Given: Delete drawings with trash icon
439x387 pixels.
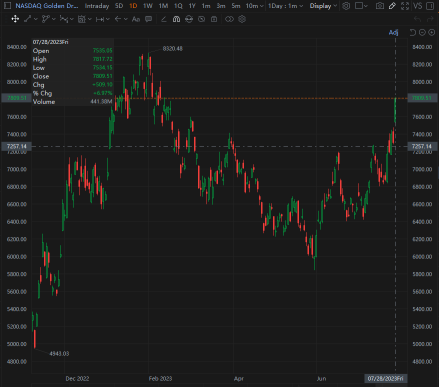Looking at the screenshot, I should coord(214,19).
